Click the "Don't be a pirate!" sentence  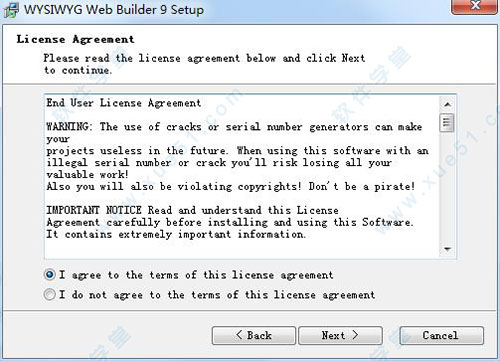point(362,186)
